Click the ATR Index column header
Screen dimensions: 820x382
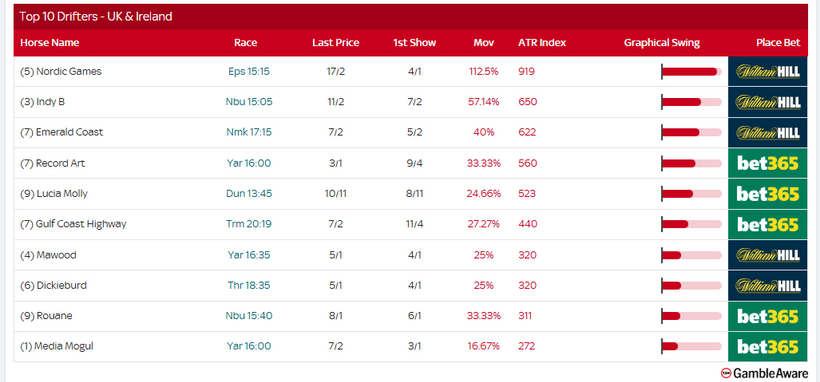[x=542, y=43]
